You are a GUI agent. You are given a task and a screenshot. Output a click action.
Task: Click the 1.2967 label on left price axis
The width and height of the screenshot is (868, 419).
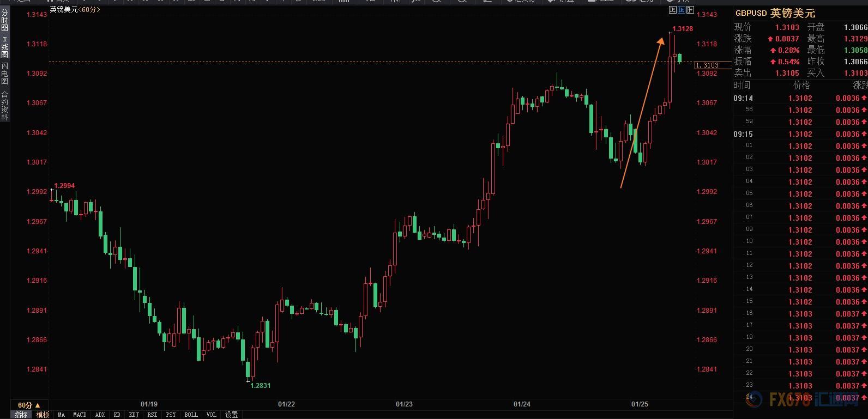pos(37,222)
